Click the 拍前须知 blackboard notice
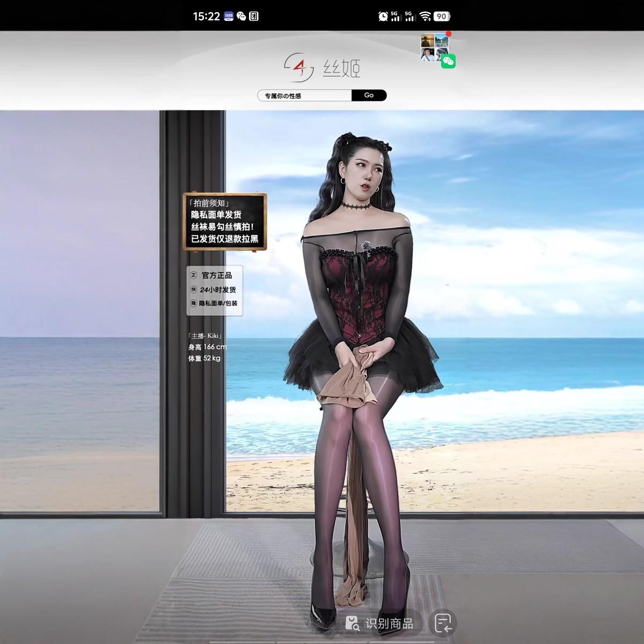This screenshot has height=644, width=644. click(x=225, y=222)
